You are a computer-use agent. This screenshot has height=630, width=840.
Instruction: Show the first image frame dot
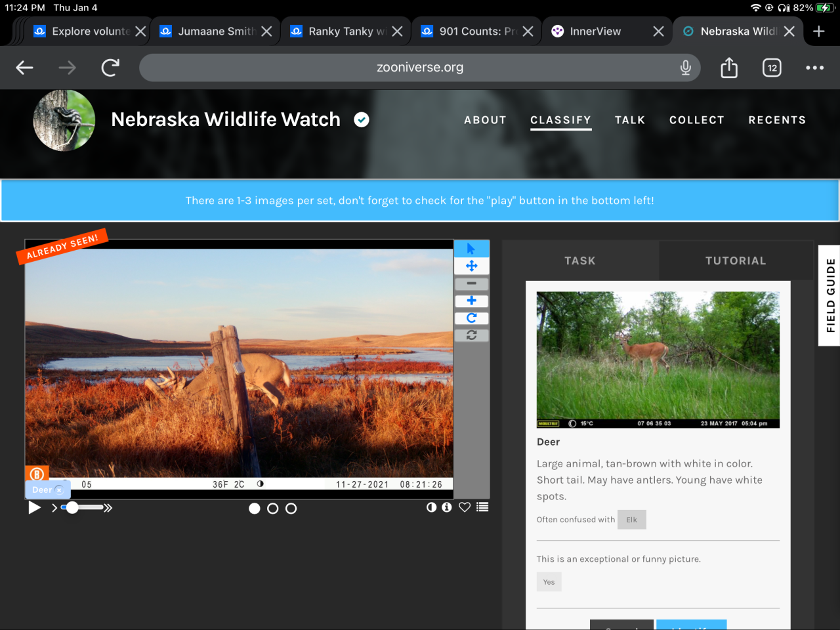coord(255,509)
